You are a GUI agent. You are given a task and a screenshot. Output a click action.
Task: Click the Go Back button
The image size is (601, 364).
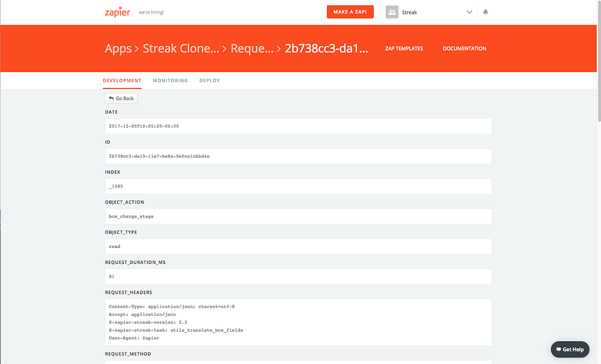click(121, 98)
